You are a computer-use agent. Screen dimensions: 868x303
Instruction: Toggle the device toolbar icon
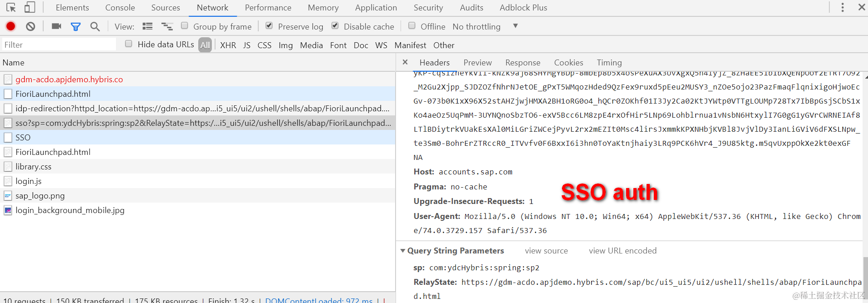pos(30,7)
